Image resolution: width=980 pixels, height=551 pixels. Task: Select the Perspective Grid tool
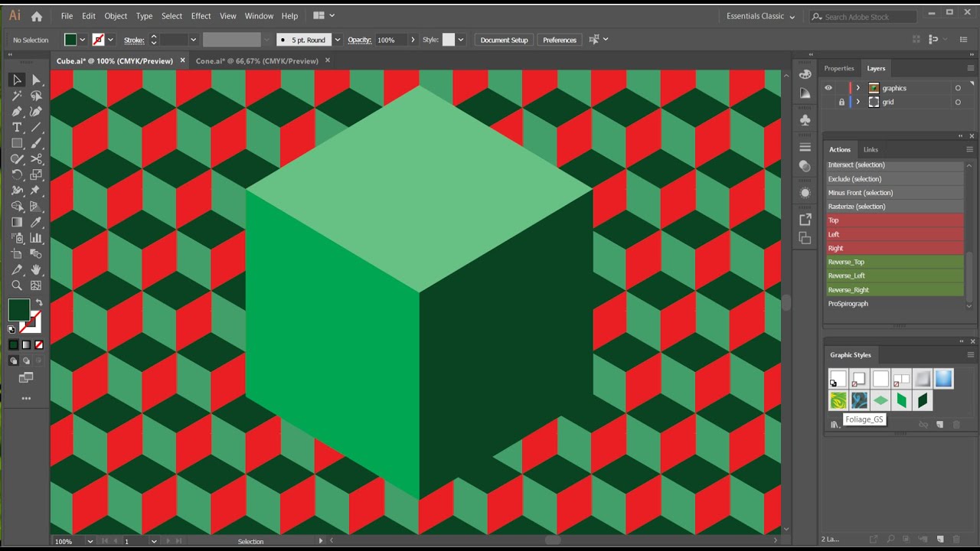pos(37,206)
